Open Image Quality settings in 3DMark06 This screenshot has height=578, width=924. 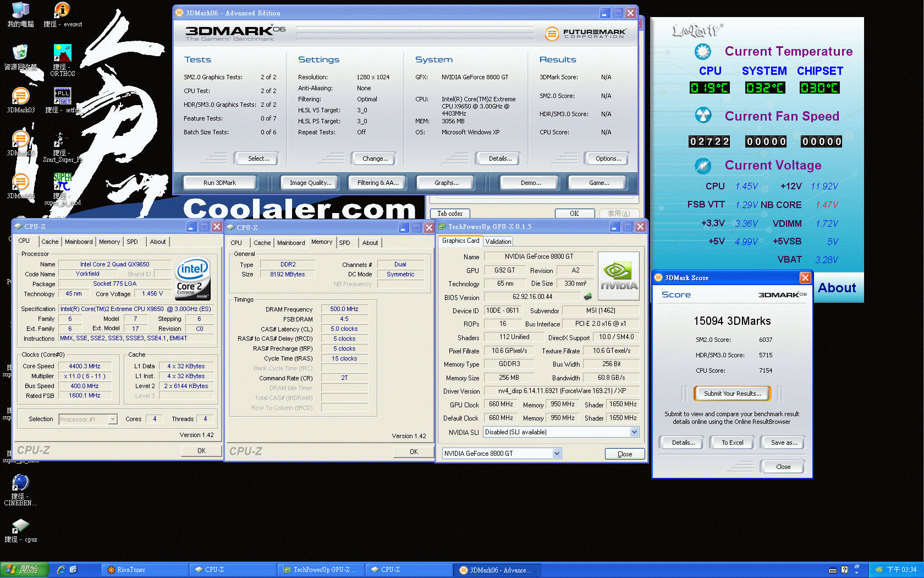[x=311, y=183]
